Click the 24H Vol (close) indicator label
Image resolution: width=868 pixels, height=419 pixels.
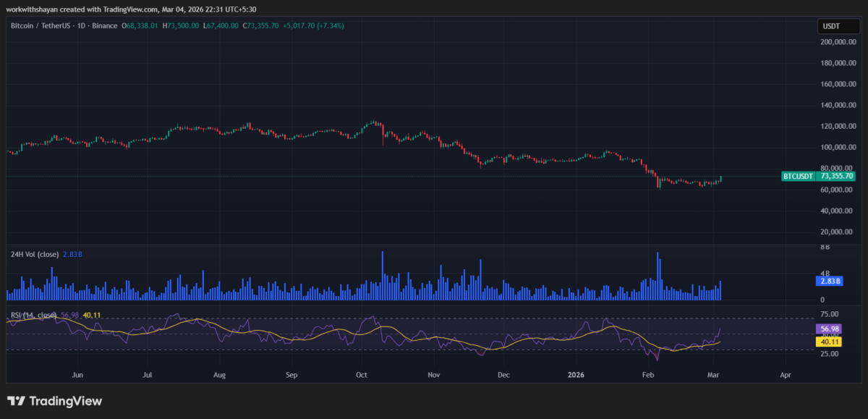pos(33,254)
